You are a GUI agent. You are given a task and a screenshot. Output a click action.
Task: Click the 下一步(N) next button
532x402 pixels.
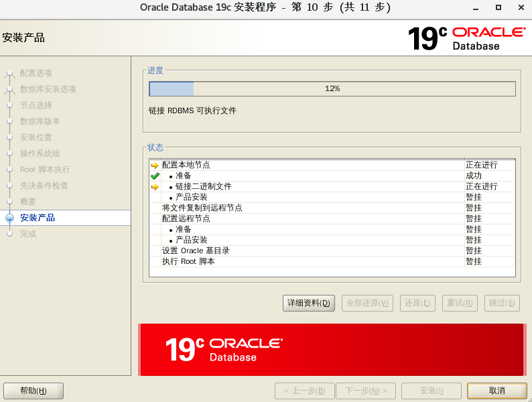[366, 391]
